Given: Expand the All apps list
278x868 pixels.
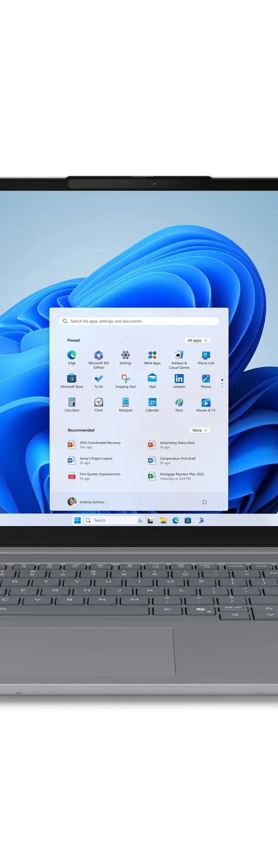Looking at the screenshot, I should 197,340.
